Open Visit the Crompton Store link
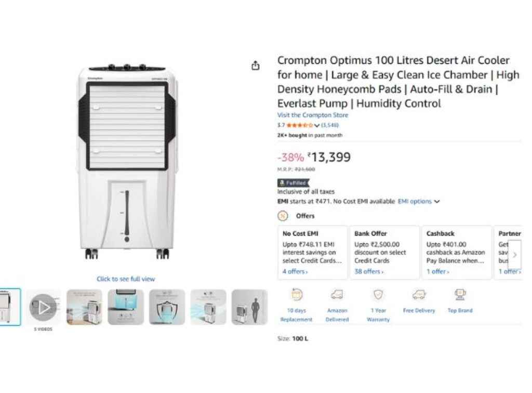 pyautogui.click(x=313, y=115)
